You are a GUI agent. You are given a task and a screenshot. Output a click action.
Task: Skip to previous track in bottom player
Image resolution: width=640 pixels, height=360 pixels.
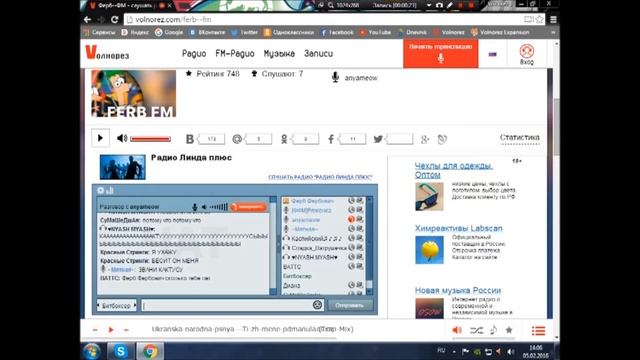click(x=95, y=330)
